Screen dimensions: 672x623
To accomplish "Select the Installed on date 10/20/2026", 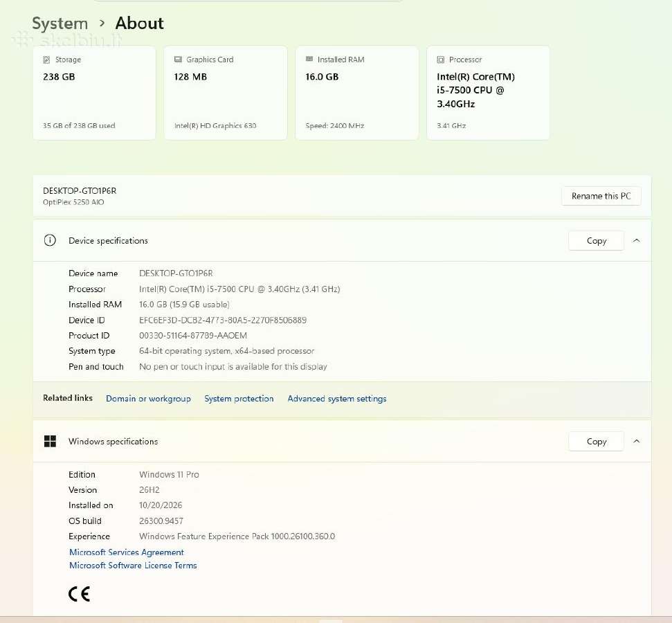I will pyautogui.click(x=161, y=505).
